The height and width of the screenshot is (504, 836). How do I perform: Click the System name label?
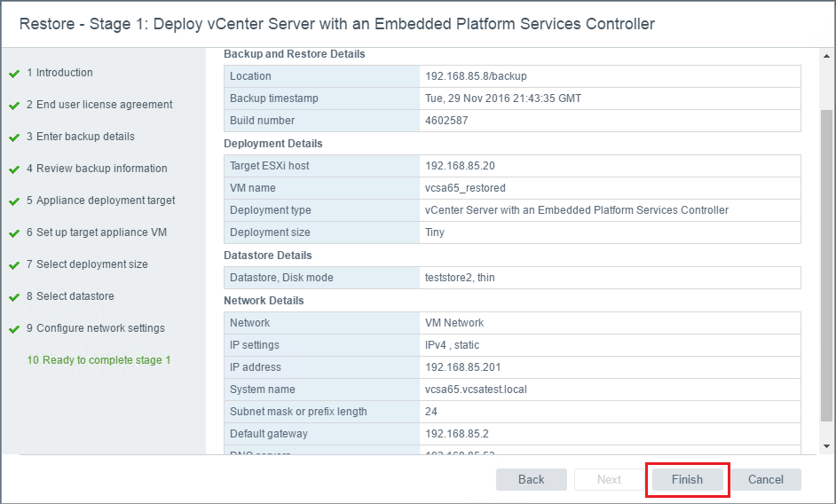click(263, 390)
